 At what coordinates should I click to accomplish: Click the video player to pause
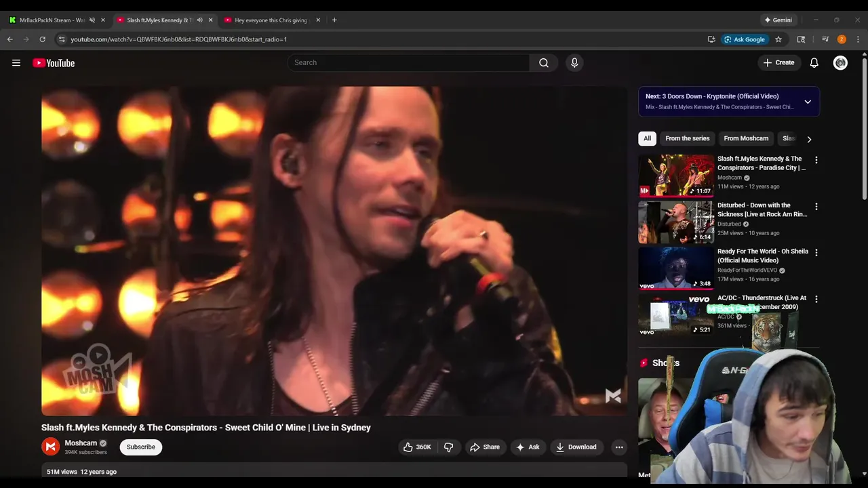334,251
